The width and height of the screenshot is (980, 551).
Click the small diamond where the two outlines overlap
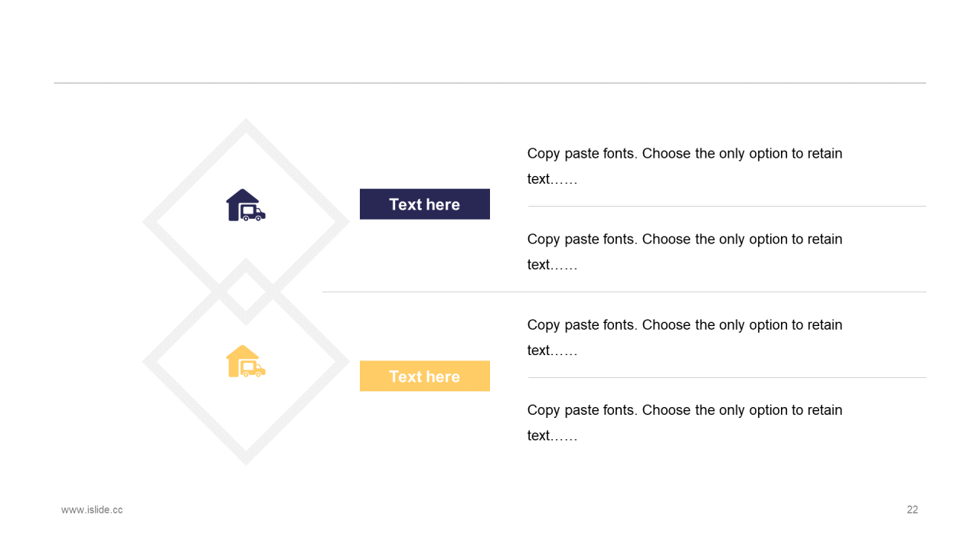[x=246, y=292]
